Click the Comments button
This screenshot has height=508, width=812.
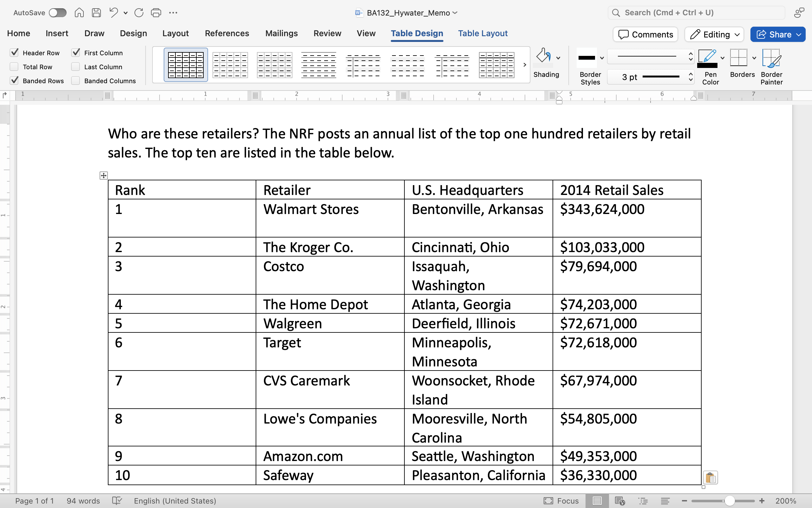coord(645,34)
